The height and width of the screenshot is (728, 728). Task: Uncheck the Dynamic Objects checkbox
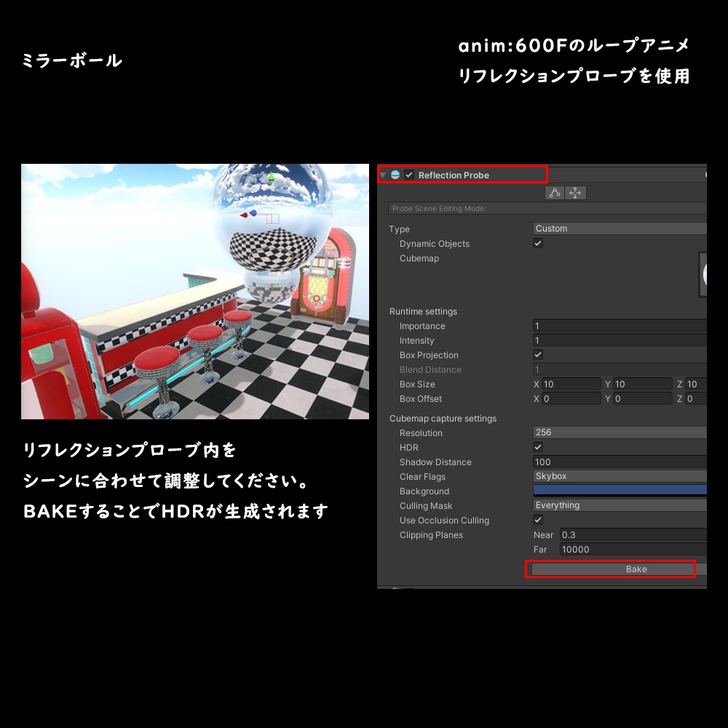[x=537, y=244]
